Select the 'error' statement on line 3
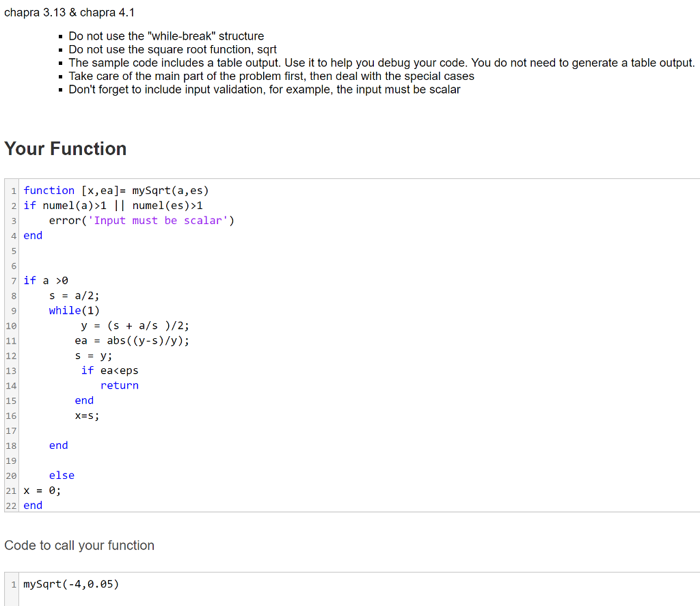The height and width of the screenshot is (606, 700). (142, 220)
